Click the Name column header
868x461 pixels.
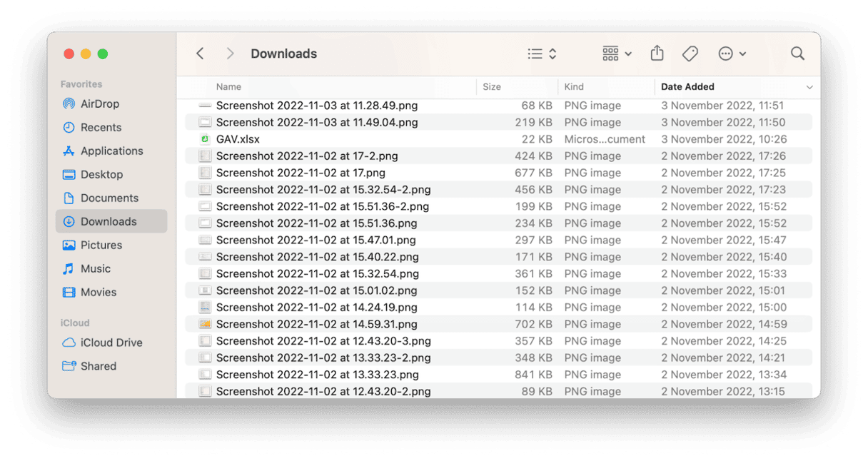coord(228,86)
